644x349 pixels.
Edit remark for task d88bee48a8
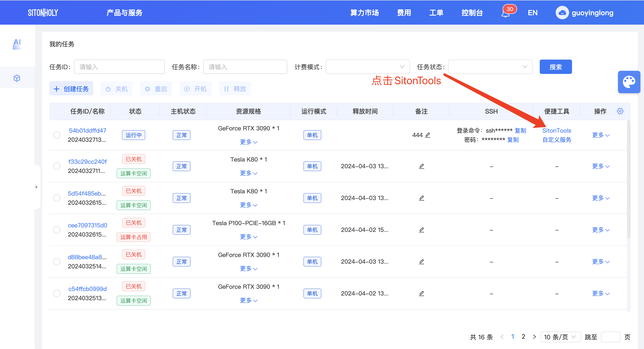(x=422, y=262)
